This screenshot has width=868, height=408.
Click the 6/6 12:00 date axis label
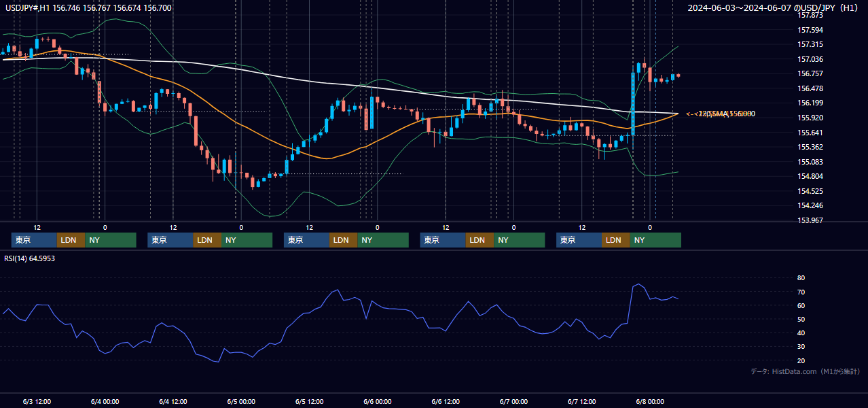(x=446, y=401)
